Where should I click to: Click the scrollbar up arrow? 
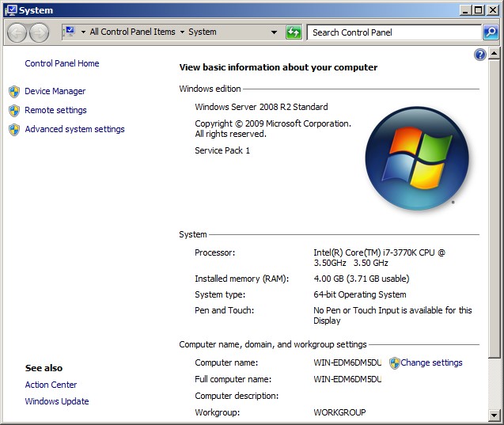pos(494,53)
